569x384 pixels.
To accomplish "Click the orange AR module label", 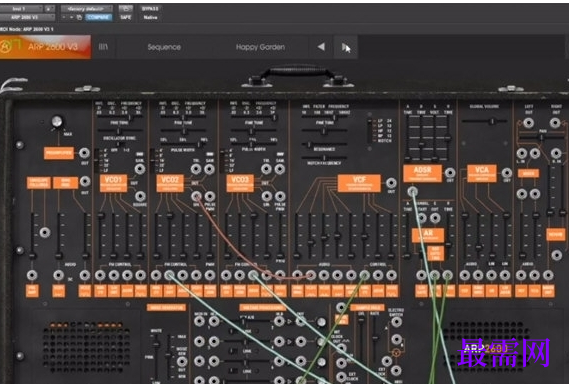I will pyautogui.click(x=428, y=235).
